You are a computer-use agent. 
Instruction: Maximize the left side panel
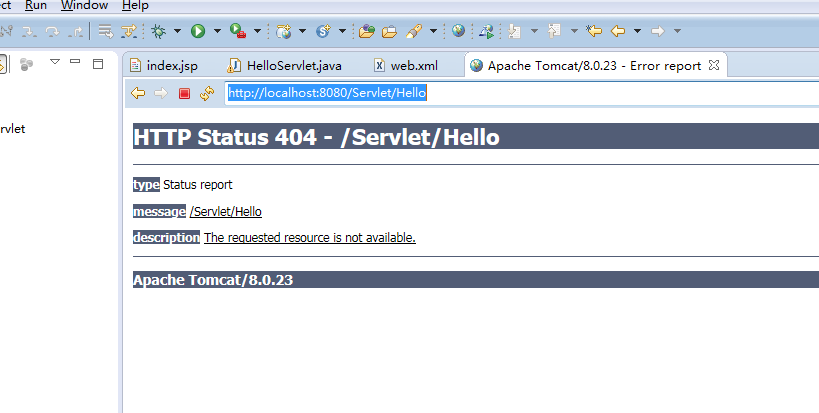(98, 64)
